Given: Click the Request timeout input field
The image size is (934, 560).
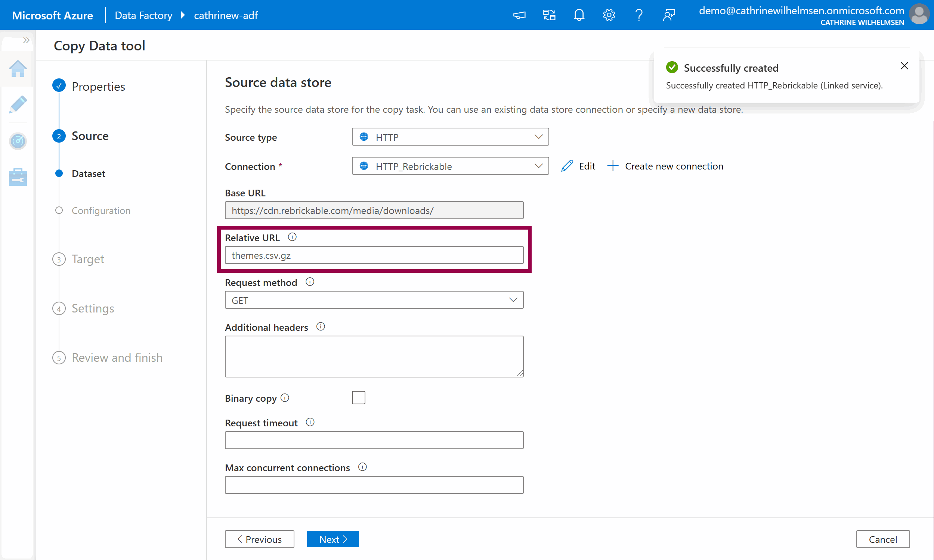Looking at the screenshot, I should [x=374, y=440].
